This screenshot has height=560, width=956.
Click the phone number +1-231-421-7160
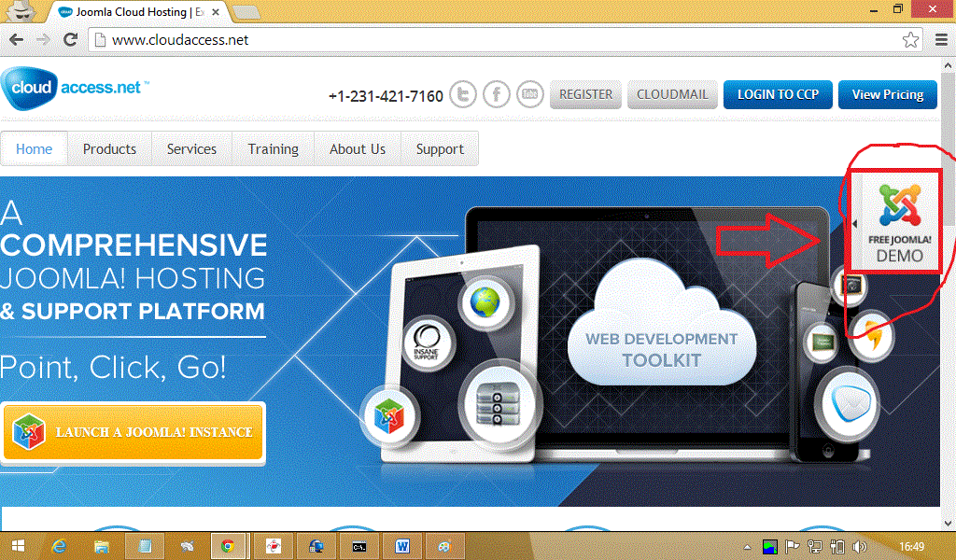tap(386, 96)
